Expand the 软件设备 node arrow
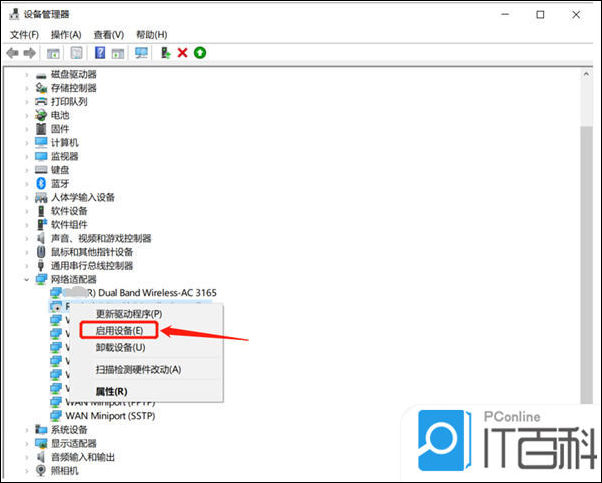This screenshot has width=602, height=483. (26, 211)
